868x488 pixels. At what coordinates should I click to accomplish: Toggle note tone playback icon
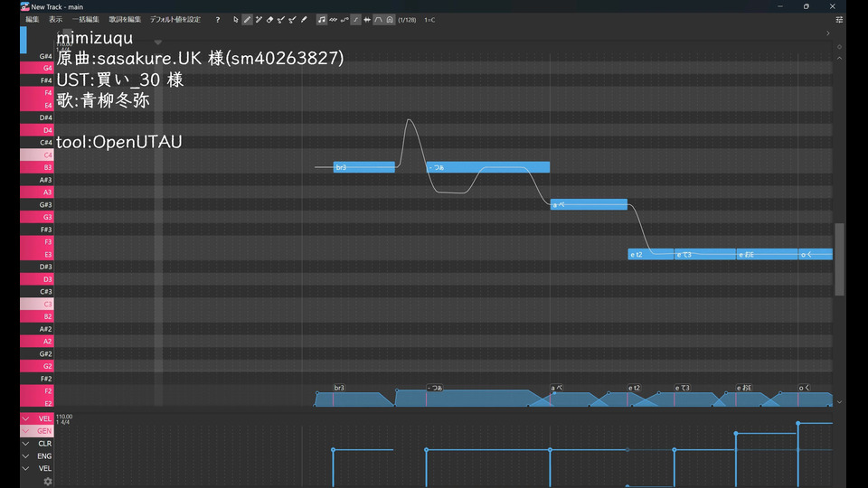[322, 20]
